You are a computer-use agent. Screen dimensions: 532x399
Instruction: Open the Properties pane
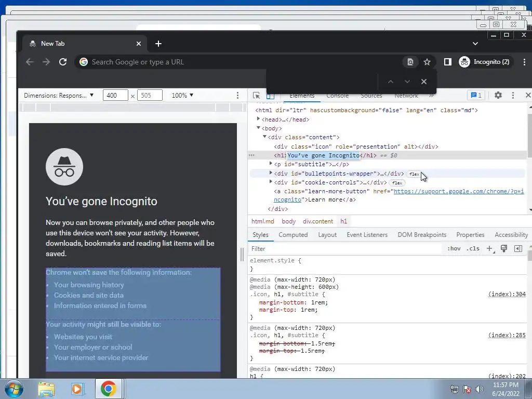coord(470,235)
